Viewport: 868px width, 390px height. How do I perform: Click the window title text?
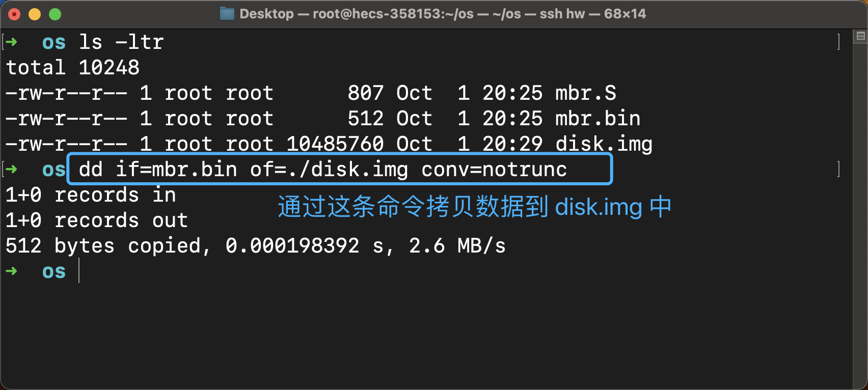coord(442,14)
